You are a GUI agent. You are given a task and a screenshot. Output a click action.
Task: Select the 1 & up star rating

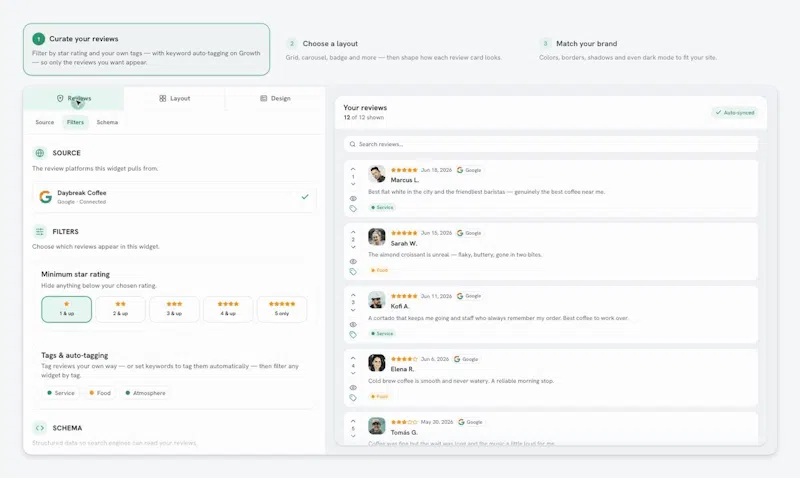(66, 309)
